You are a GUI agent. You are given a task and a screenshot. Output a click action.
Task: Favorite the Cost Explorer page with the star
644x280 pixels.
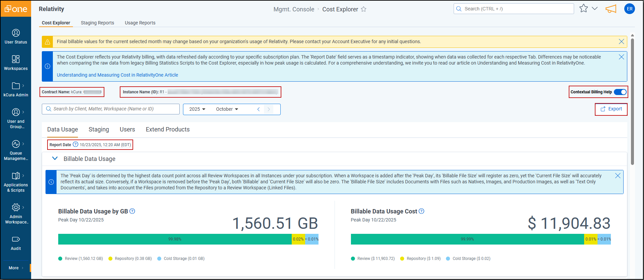coord(364,9)
